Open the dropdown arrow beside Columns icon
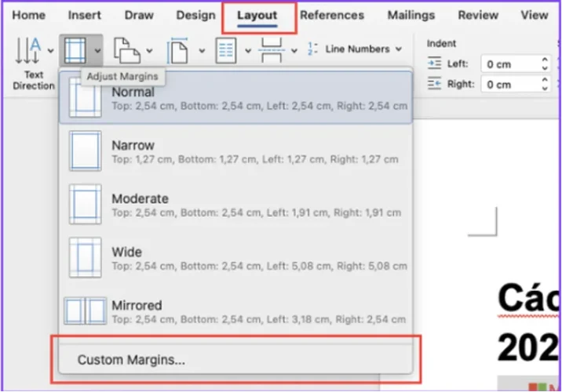Image resolution: width=562 pixels, height=392 pixels. point(248,52)
